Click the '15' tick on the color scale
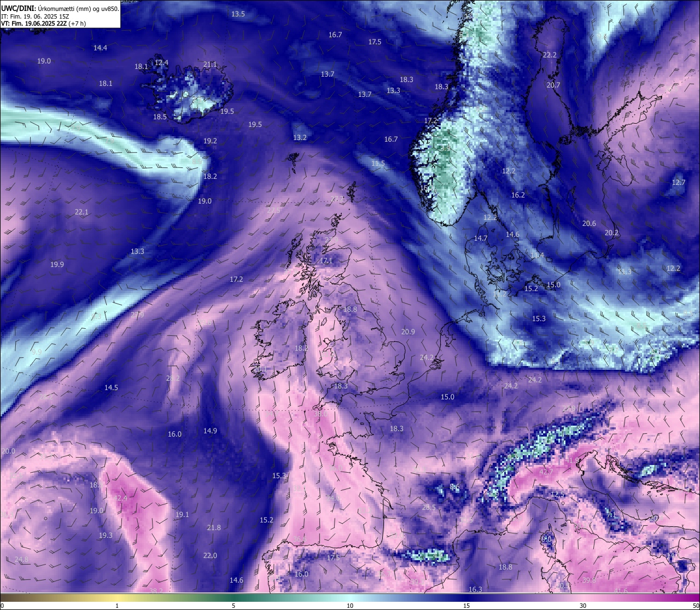This screenshot has height=610, width=700. [x=466, y=606]
